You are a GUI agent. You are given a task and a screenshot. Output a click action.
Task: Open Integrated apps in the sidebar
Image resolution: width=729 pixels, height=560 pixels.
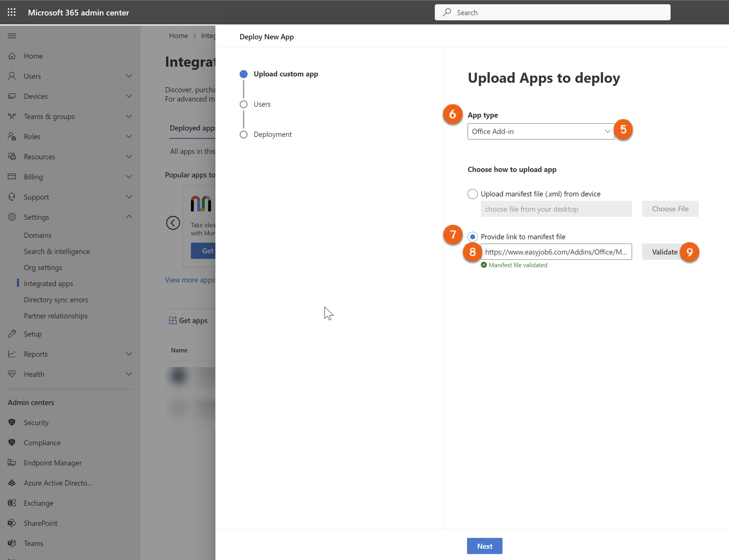point(48,283)
